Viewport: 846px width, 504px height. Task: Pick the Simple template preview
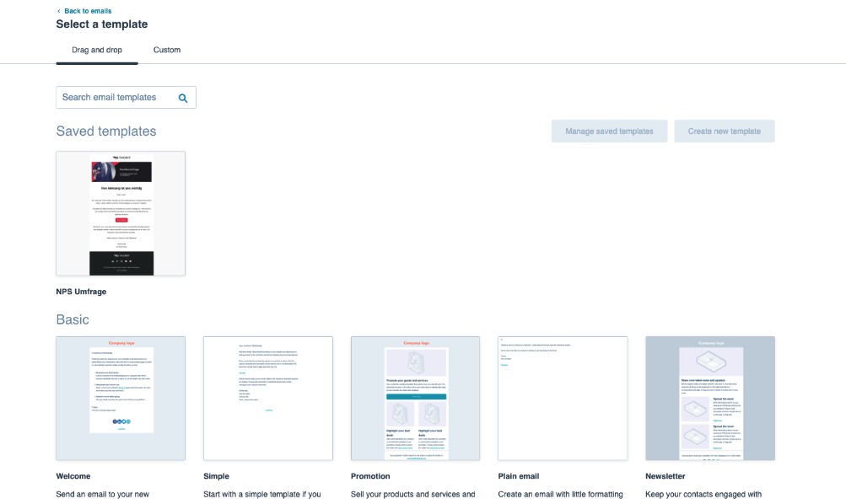tap(267, 398)
